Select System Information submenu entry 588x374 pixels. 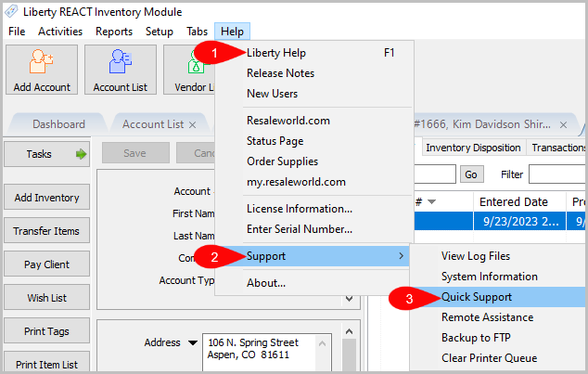tap(498, 277)
